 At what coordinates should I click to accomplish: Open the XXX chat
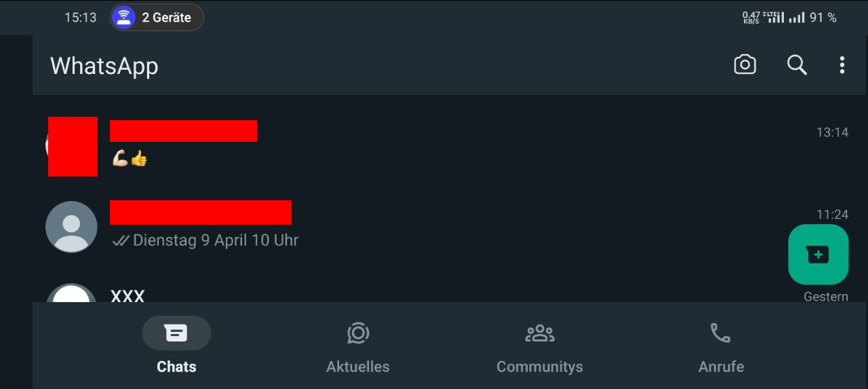448,293
